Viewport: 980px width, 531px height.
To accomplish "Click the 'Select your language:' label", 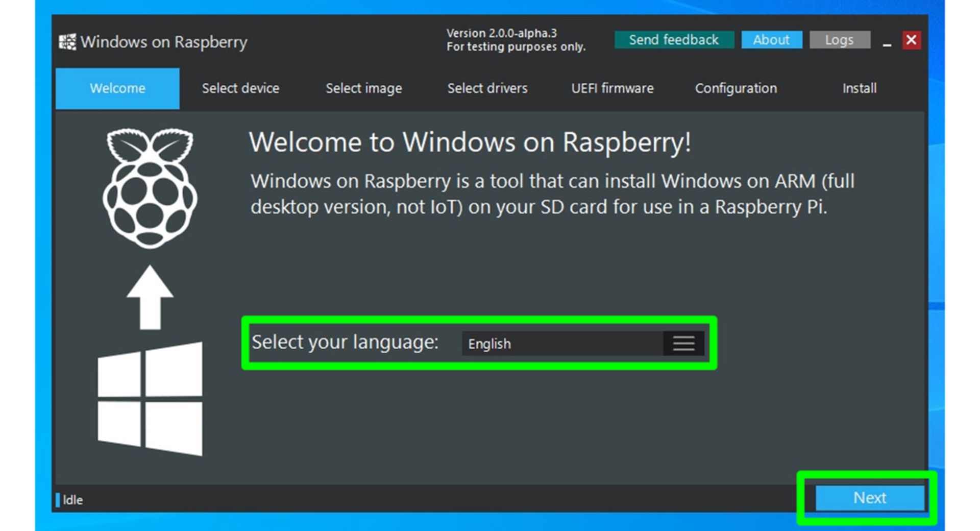I will coord(345,342).
